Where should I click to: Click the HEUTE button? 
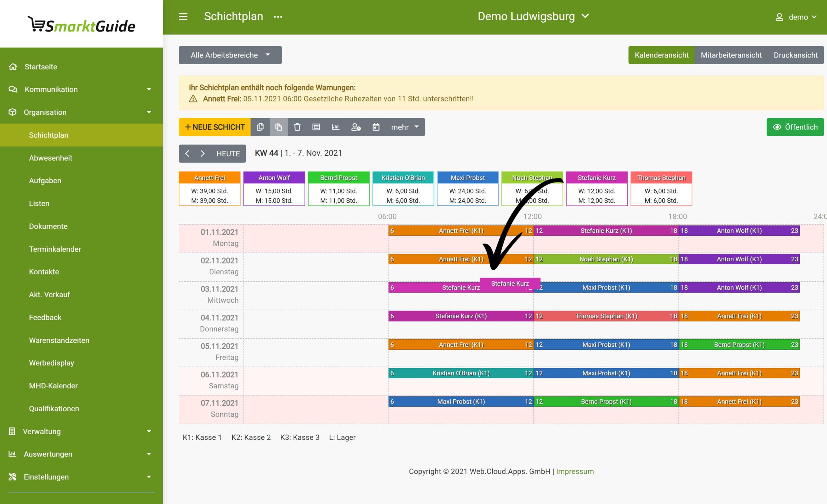coord(228,154)
